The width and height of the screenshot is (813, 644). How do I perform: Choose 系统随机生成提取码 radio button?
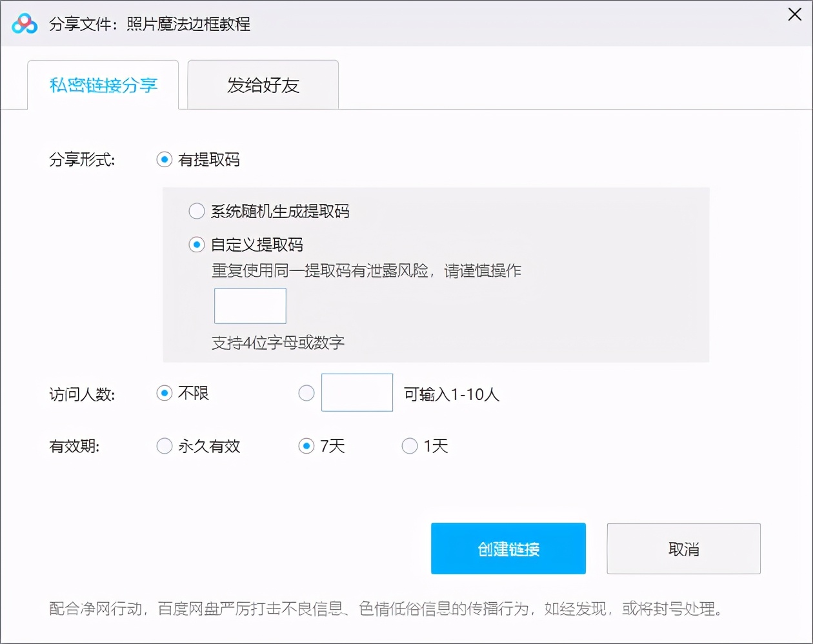[x=197, y=211]
